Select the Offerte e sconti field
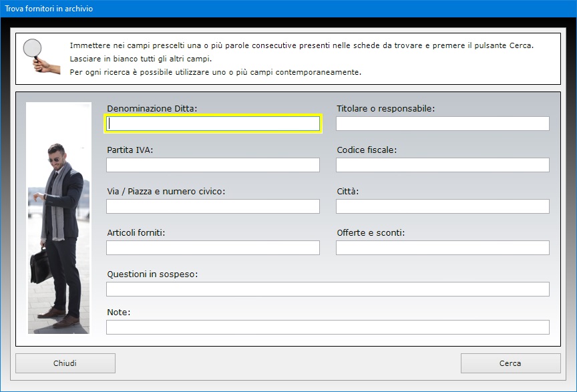This screenshot has height=392, width=577. tap(443, 248)
